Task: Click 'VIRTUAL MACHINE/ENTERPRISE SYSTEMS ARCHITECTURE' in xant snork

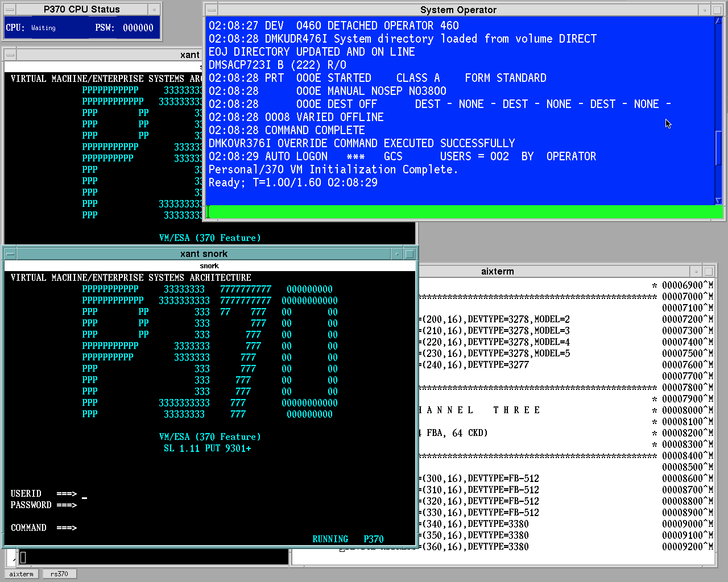Action: coord(131,278)
